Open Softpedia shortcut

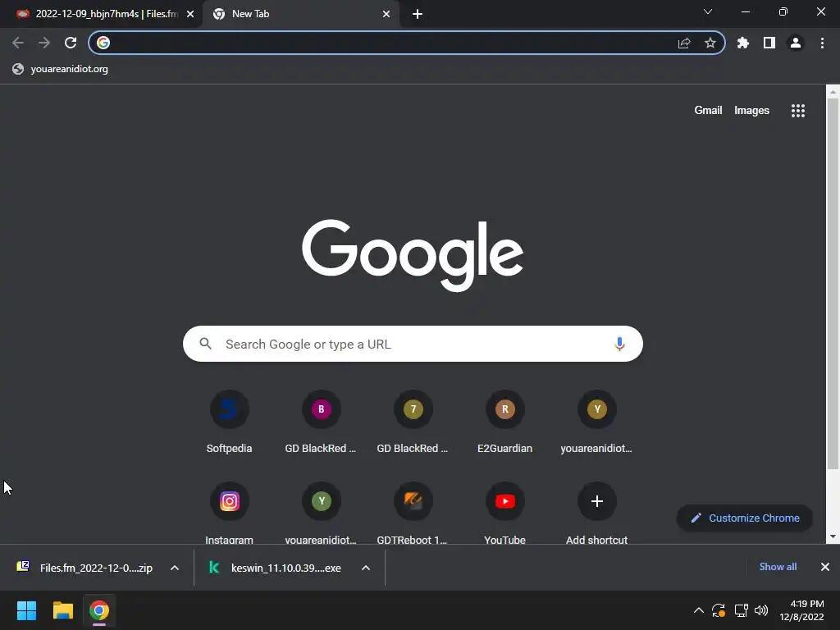click(x=230, y=422)
